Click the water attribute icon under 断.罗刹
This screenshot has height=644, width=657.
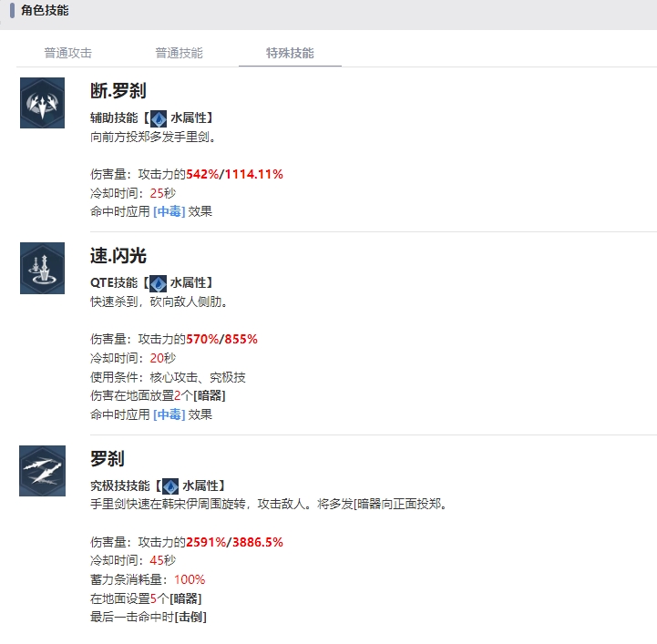[159, 119]
